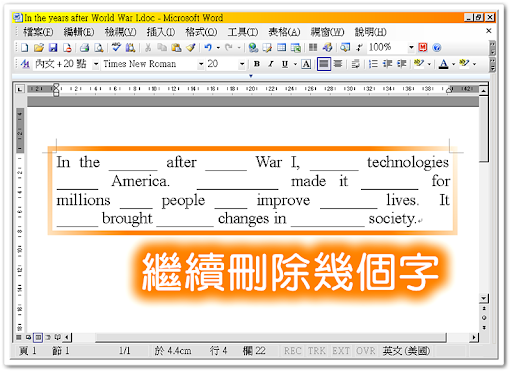
Task: Open Microsoft Word Help
Action: (437, 48)
